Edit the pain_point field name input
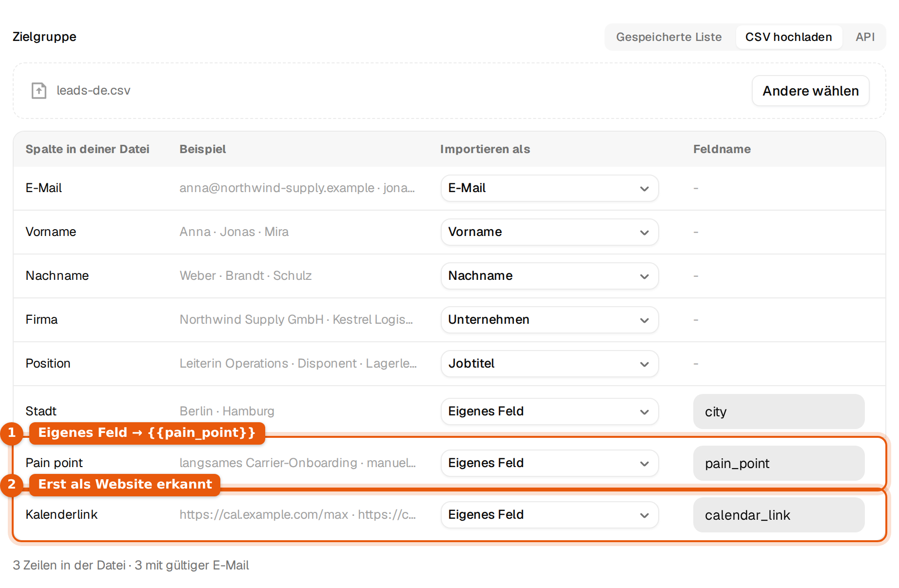 point(779,463)
